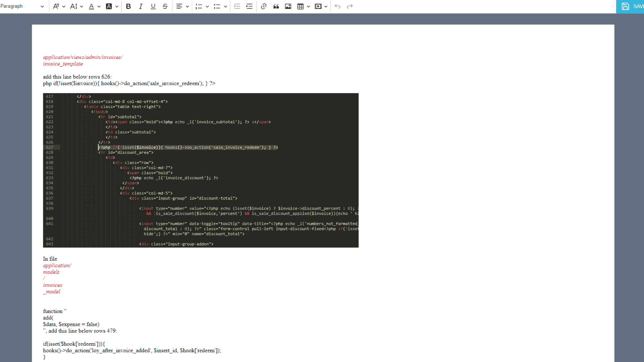Expand bulleted list style options
The image size is (644, 362).
[225, 6]
